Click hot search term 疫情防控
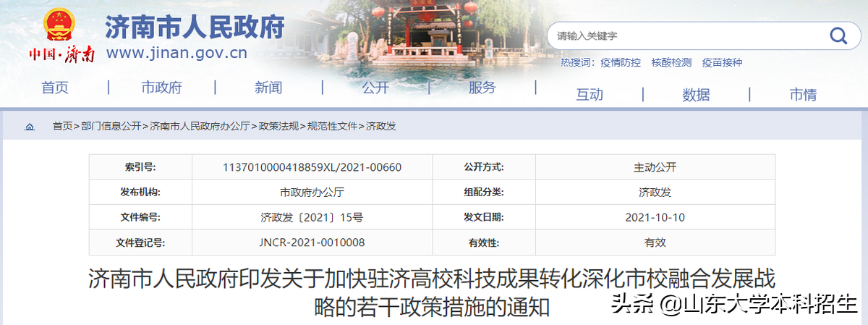The image size is (868, 325). click(621, 63)
